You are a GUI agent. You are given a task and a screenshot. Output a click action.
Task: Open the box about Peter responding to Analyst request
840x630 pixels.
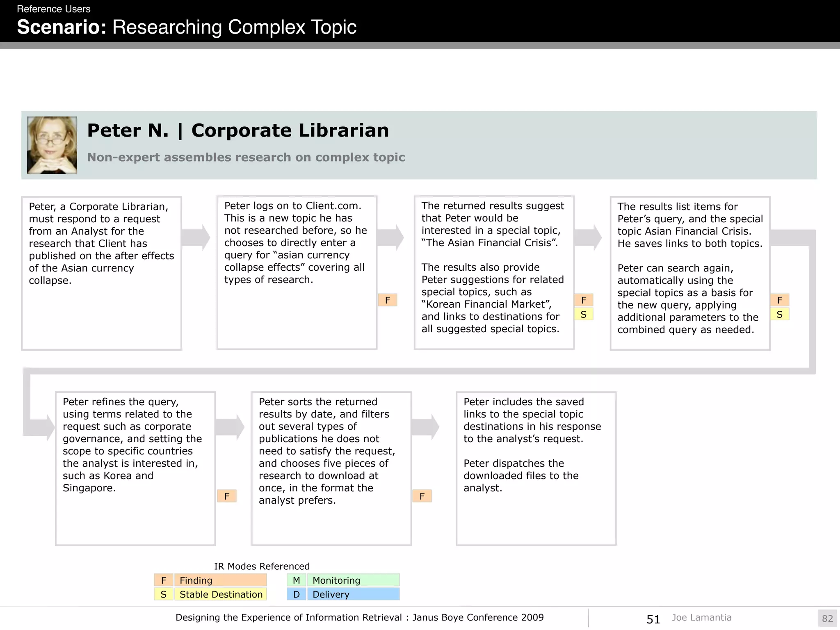[x=101, y=273]
